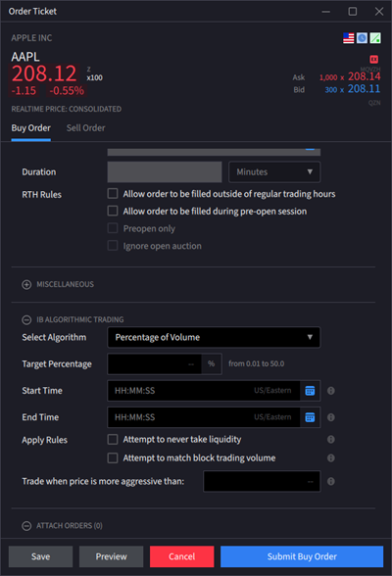
Task: Click the last price 208.12
Action: coord(44,73)
